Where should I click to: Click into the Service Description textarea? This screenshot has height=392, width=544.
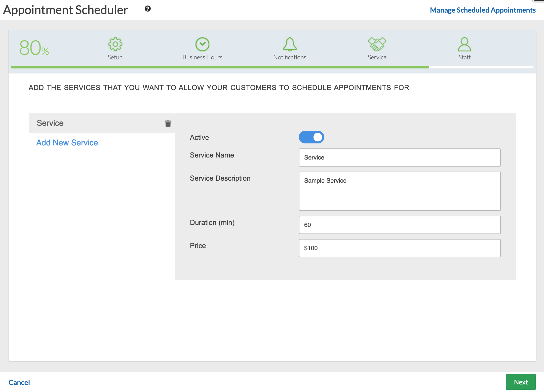pos(399,191)
